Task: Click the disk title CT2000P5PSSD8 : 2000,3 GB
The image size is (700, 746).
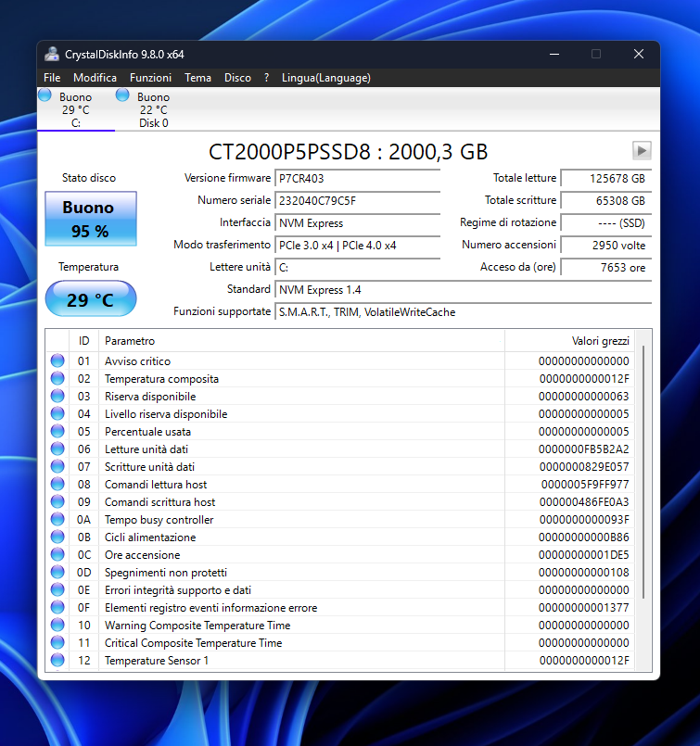Action: [x=349, y=152]
